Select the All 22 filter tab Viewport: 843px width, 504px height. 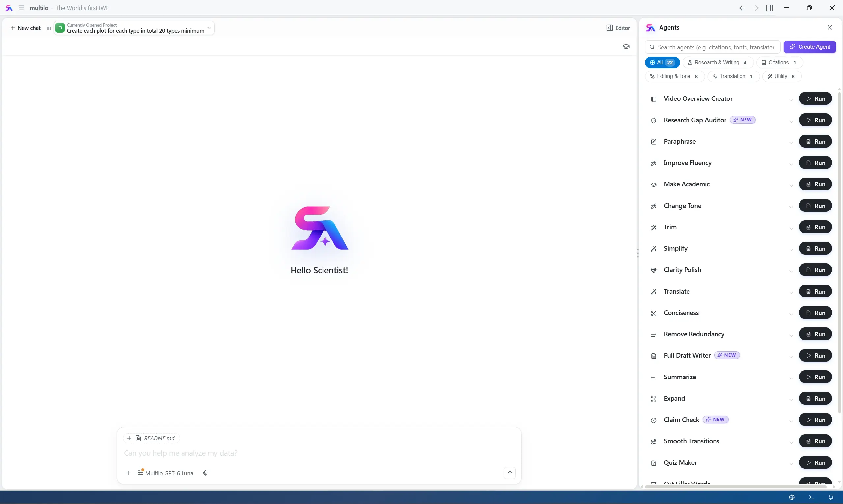662,63
